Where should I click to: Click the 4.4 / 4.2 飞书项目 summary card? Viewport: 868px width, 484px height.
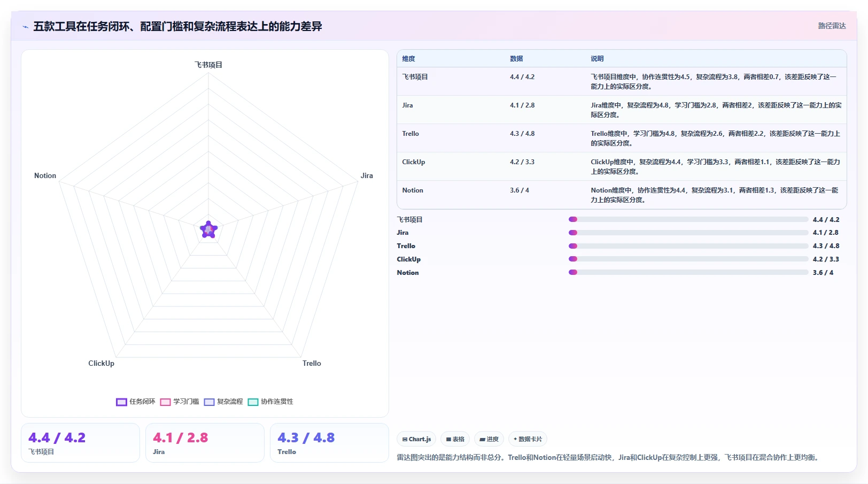[x=80, y=443]
